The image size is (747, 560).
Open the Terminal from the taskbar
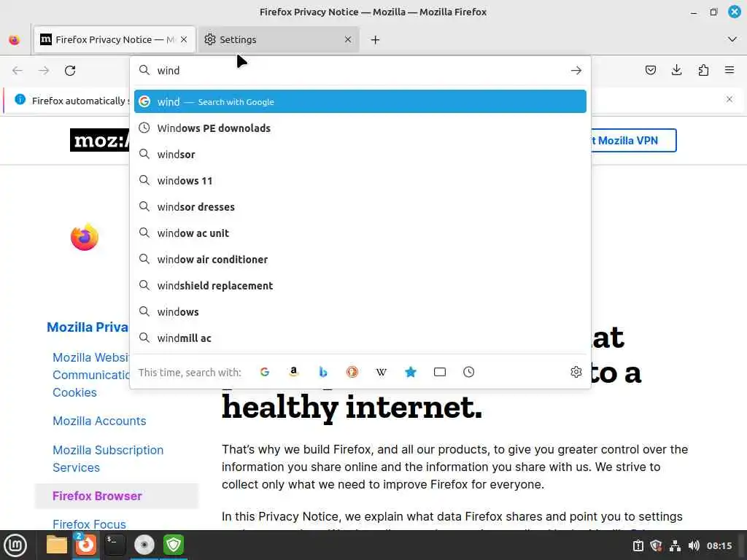[x=115, y=545]
